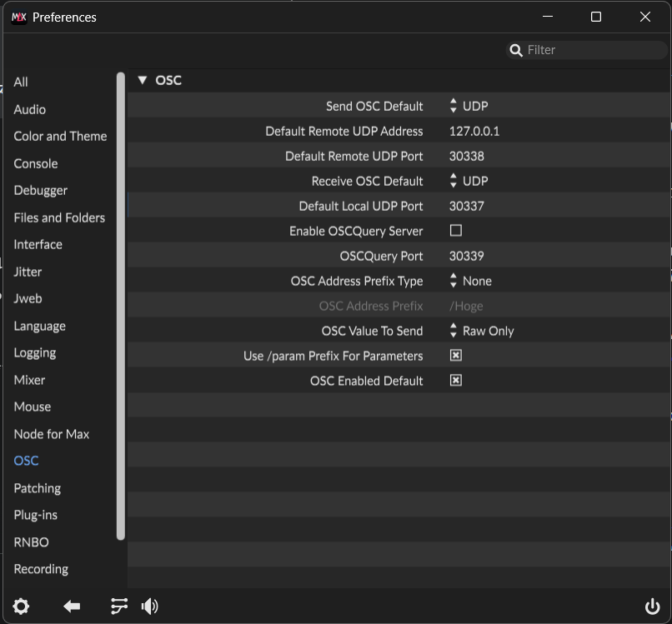Click the Send OSC Default label
Image resolution: width=672 pixels, height=624 pixels.
click(x=374, y=106)
